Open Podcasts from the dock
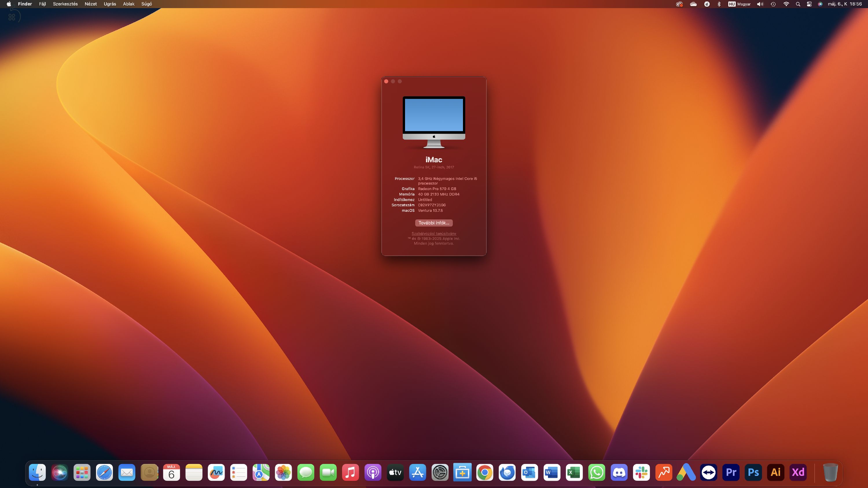This screenshot has height=488, width=868. coord(373,472)
